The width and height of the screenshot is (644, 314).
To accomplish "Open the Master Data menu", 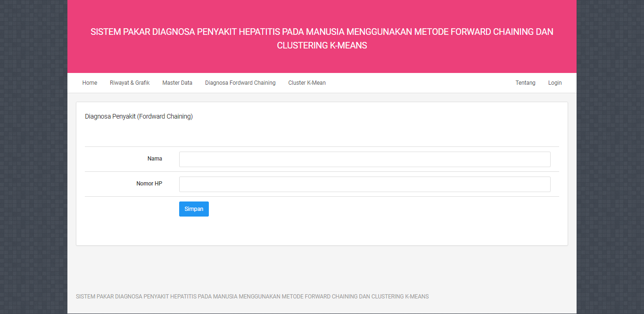I will click(177, 83).
